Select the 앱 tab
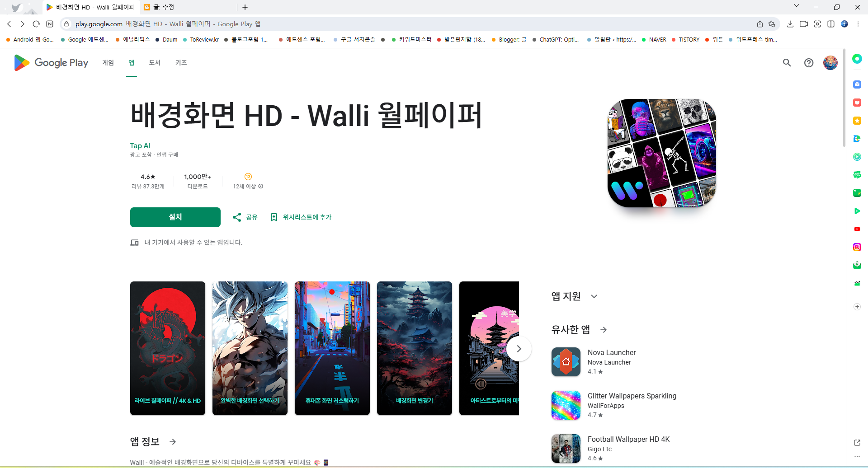 click(132, 63)
